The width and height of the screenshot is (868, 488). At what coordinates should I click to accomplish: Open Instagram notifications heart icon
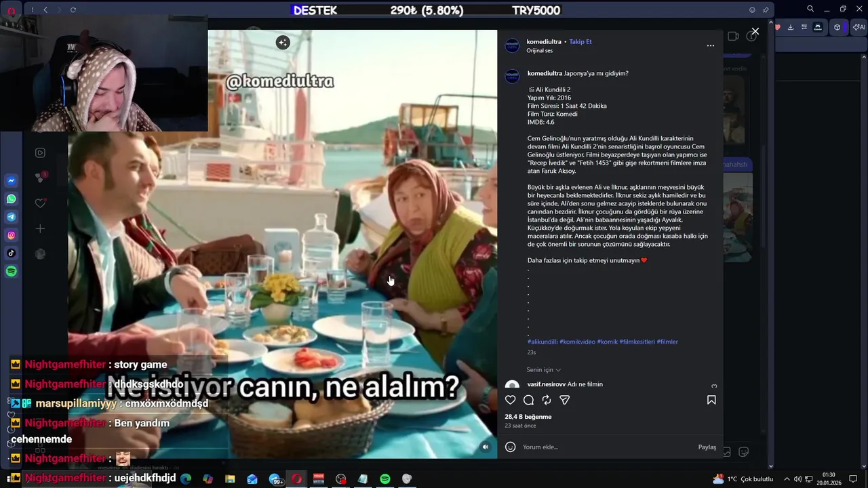coord(40,203)
